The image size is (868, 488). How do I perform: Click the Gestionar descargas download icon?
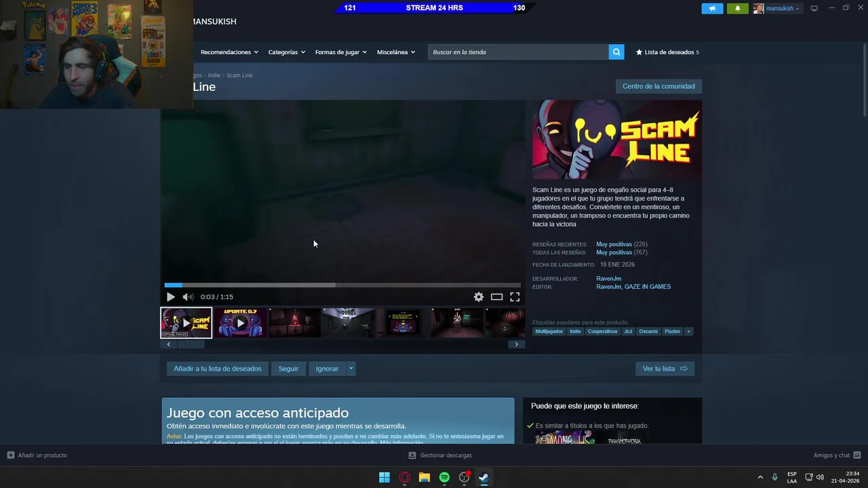[412, 455]
